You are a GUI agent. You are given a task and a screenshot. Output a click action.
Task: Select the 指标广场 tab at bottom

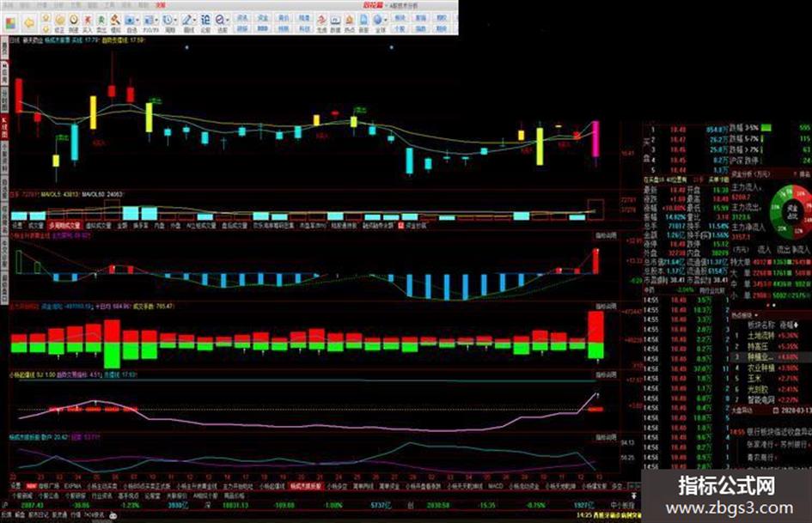tap(49, 486)
